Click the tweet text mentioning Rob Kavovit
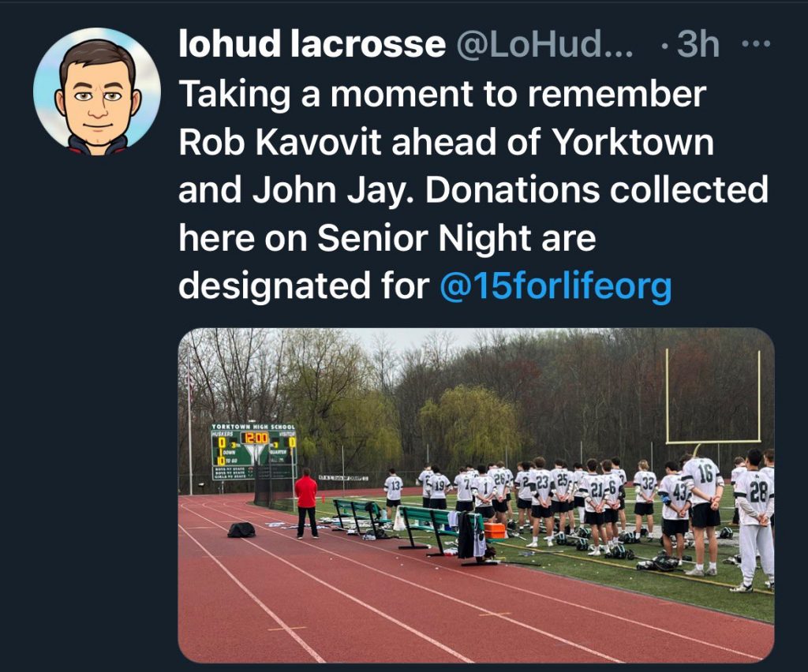The height and width of the screenshot is (672, 808). click(473, 189)
